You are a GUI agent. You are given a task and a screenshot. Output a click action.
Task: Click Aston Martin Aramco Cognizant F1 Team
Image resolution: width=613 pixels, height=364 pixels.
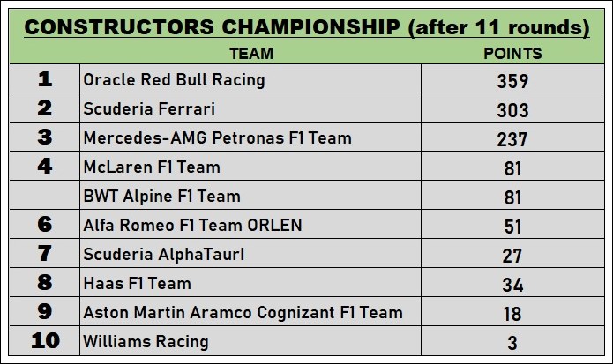coord(243,312)
